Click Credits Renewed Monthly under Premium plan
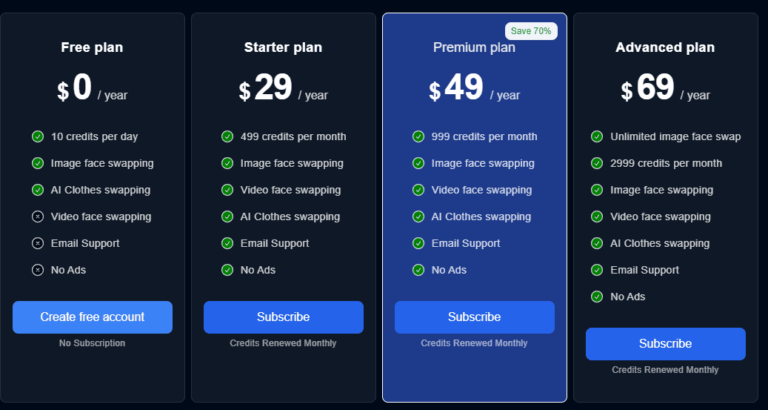 coord(474,343)
